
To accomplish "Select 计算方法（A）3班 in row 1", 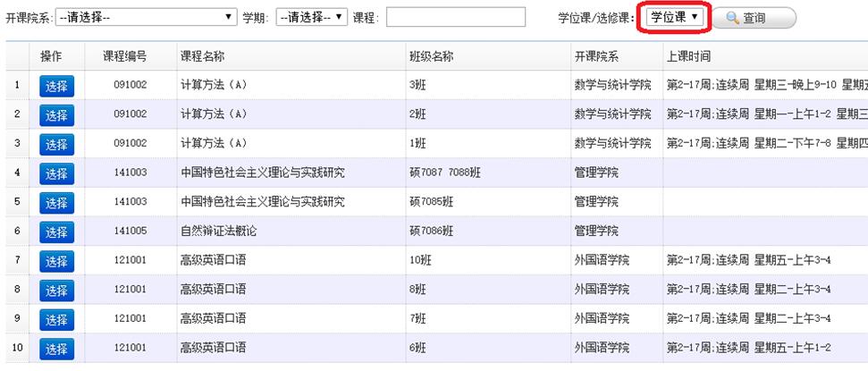I will click(x=56, y=86).
